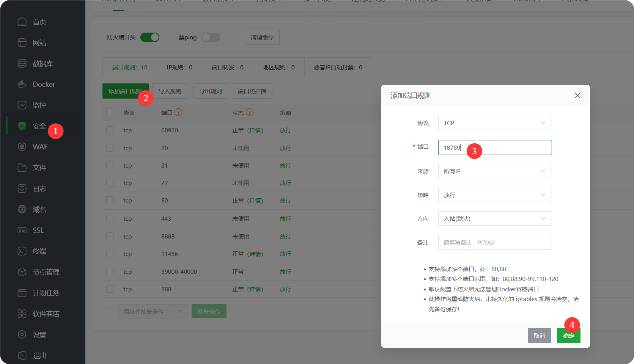
Task: Click the 导入规则 button
Action: click(x=170, y=91)
